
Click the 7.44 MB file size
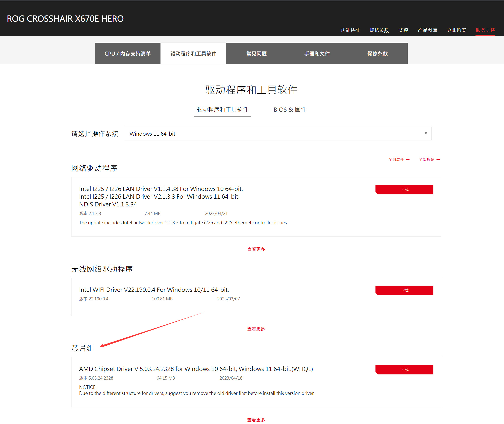pos(152,214)
